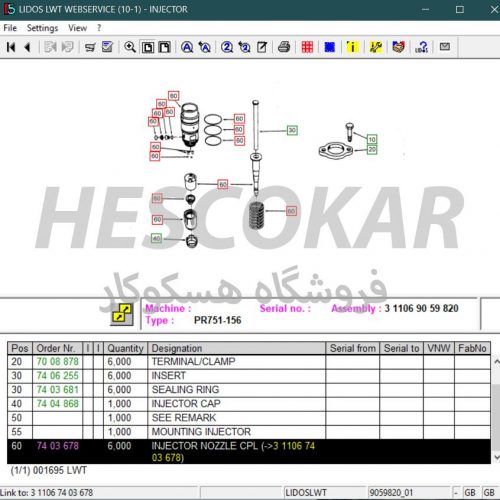Go to the previous page arrow icon

point(28,47)
